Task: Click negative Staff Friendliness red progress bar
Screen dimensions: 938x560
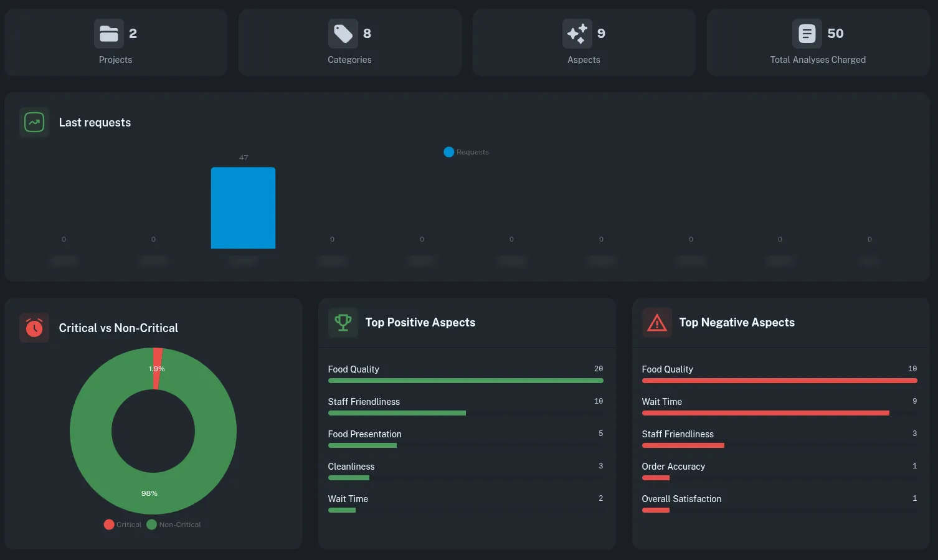Action: point(683,445)
